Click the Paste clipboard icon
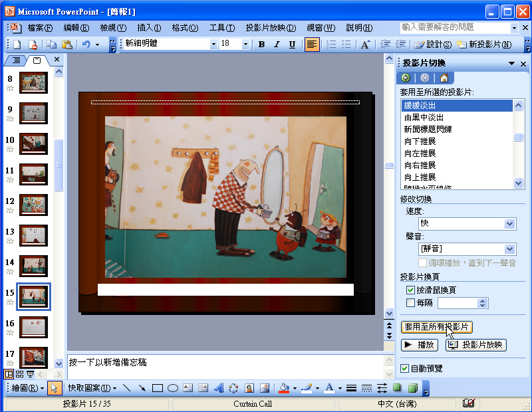This screenshot has height=412, width=532. pyautogui.click(x=67, y=45)
